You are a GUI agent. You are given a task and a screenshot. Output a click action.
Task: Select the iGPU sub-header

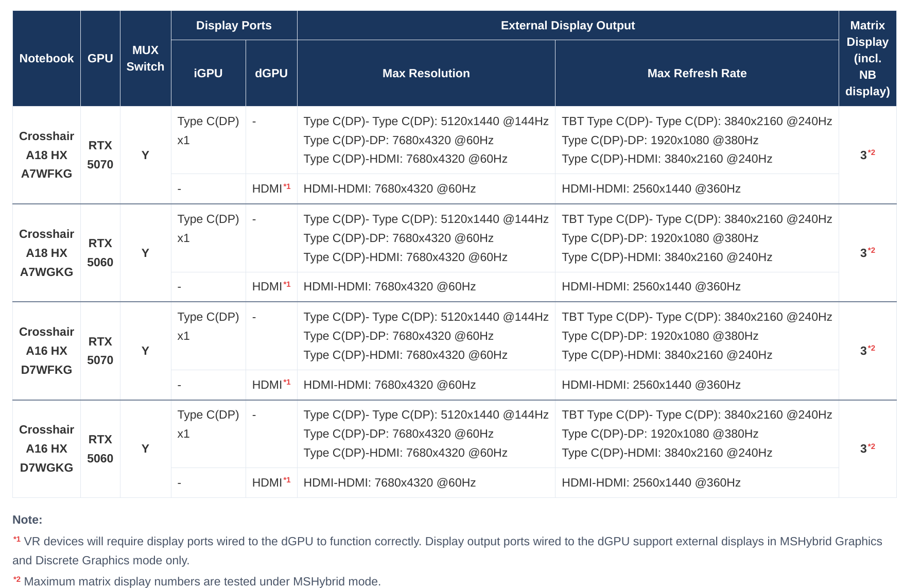(x=208, y=73)
